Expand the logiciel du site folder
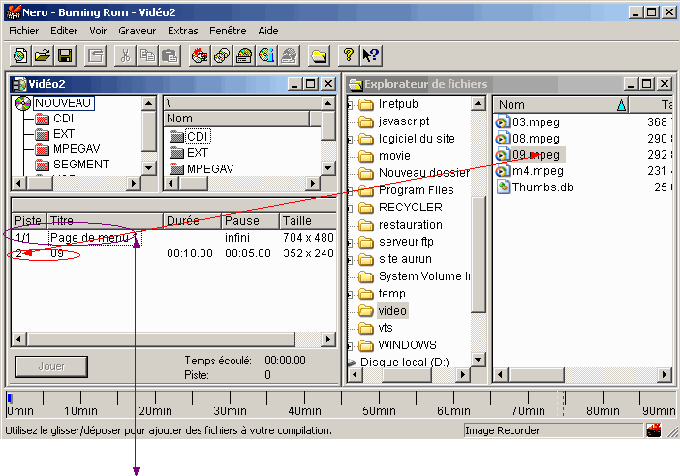The height and width of the screenshot is (476, 680). (350, 140)
